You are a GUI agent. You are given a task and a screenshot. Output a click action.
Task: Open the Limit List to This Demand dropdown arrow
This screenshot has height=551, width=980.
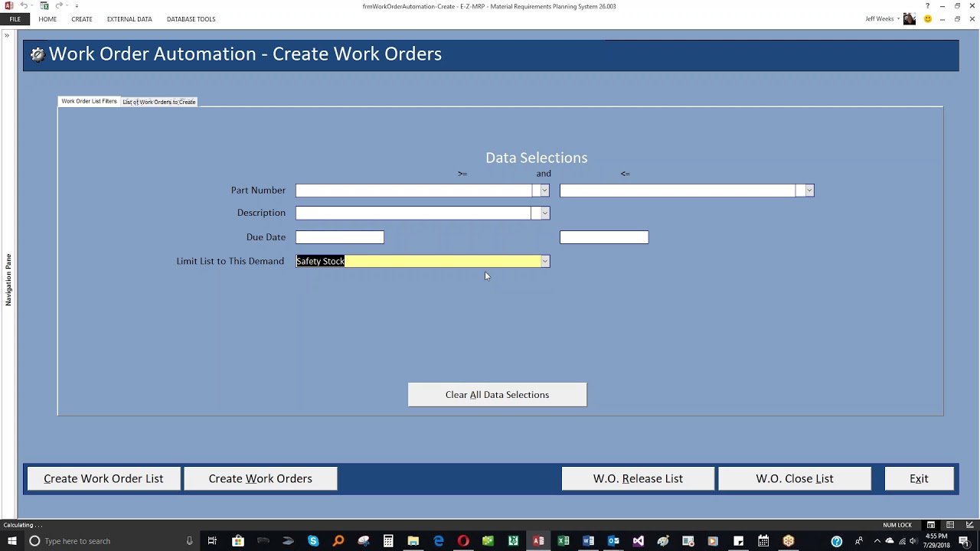point(545,261)
